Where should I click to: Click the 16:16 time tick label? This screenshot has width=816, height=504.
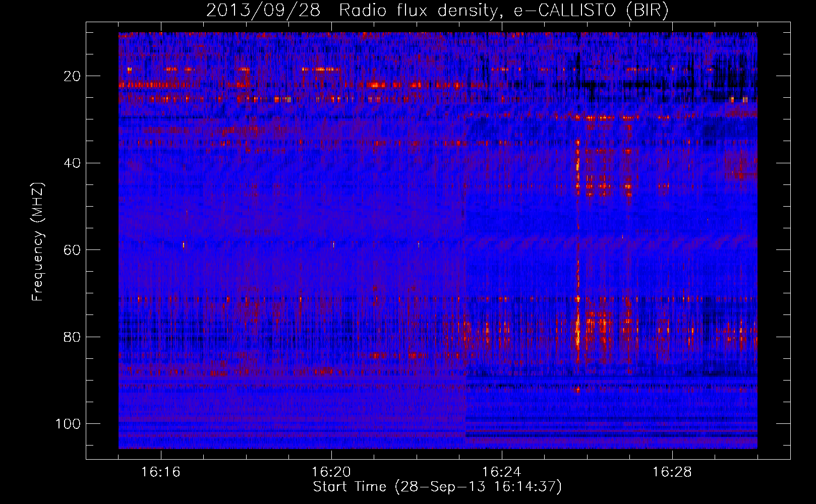[161, 472]
